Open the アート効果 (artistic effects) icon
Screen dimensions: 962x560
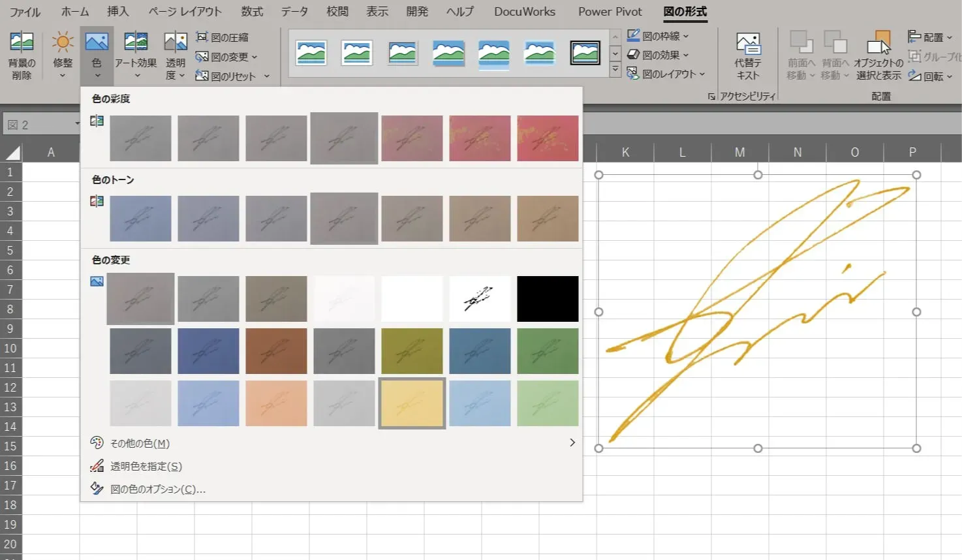136,43
